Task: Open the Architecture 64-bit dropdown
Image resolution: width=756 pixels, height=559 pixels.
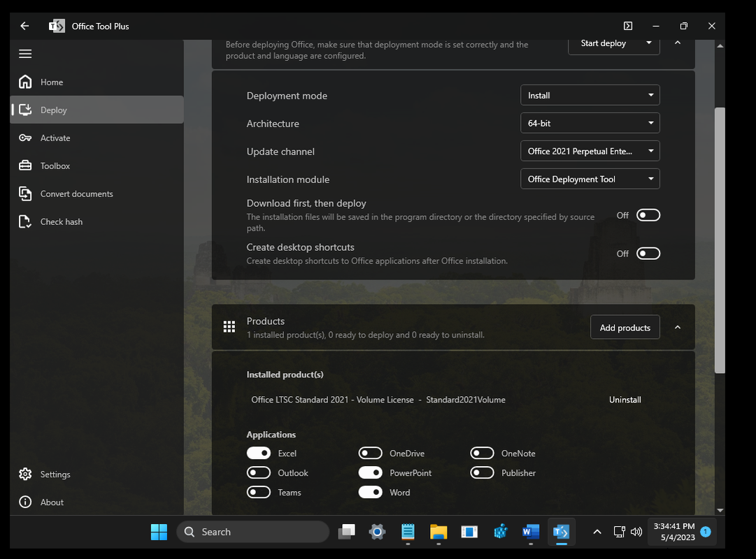Action: [x=590, y=123]
